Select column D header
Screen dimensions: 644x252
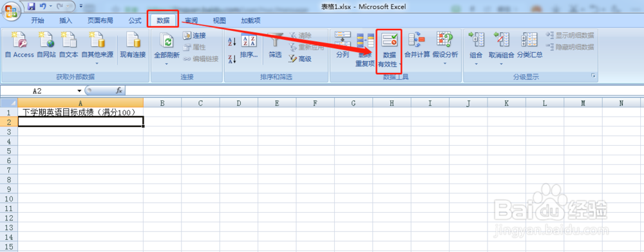point(239,102)
